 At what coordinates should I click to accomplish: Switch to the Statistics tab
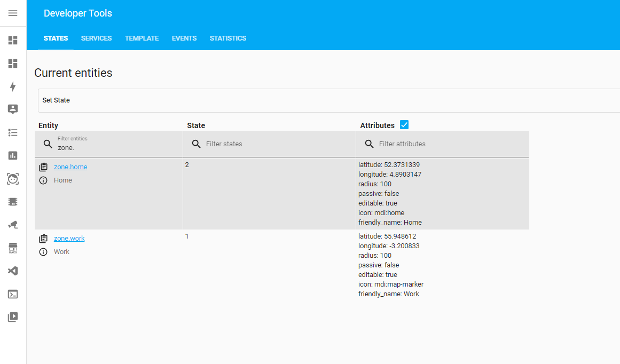pos(227,38)
